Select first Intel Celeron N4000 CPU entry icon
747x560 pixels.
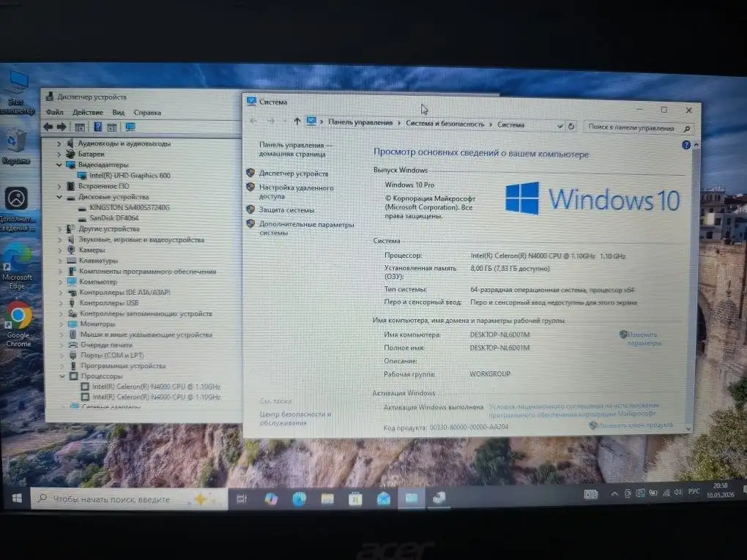pyautogui.click(x=85, y=387)
